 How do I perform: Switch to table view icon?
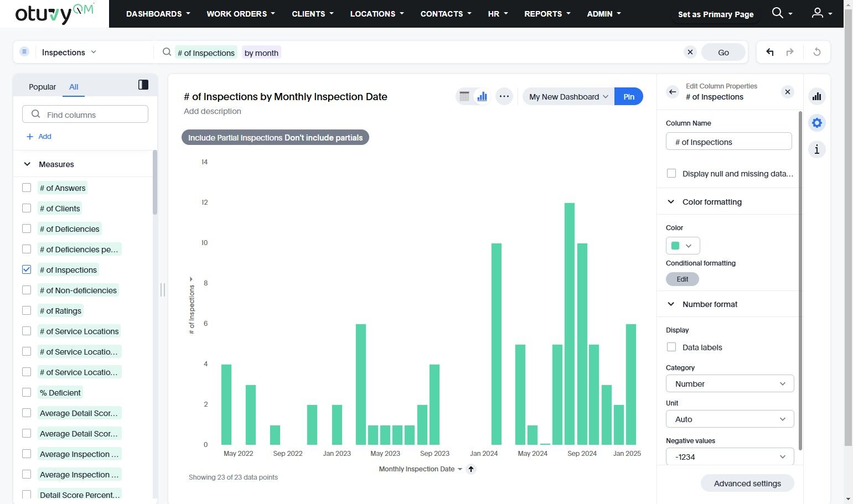(464, 96)
